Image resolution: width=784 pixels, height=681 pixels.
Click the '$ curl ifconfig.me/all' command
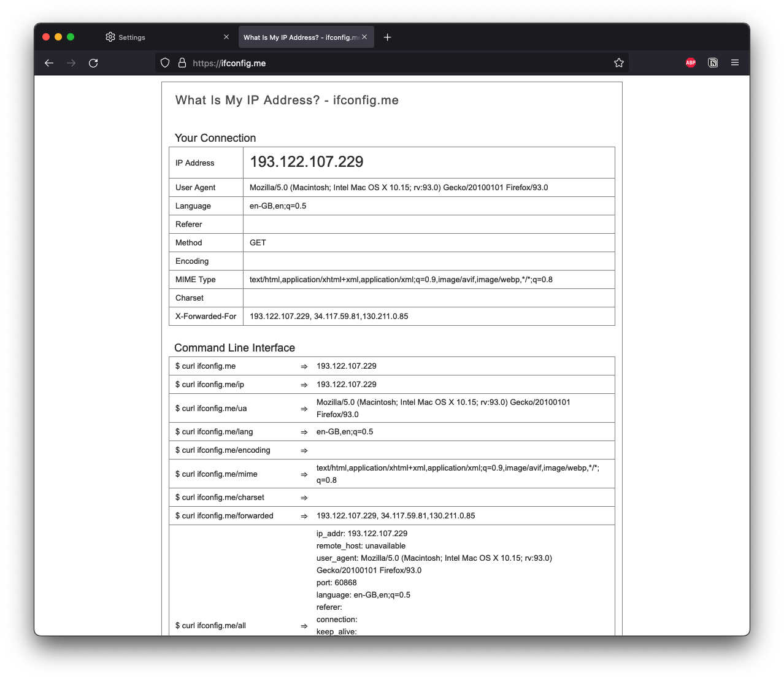point(210,626)
